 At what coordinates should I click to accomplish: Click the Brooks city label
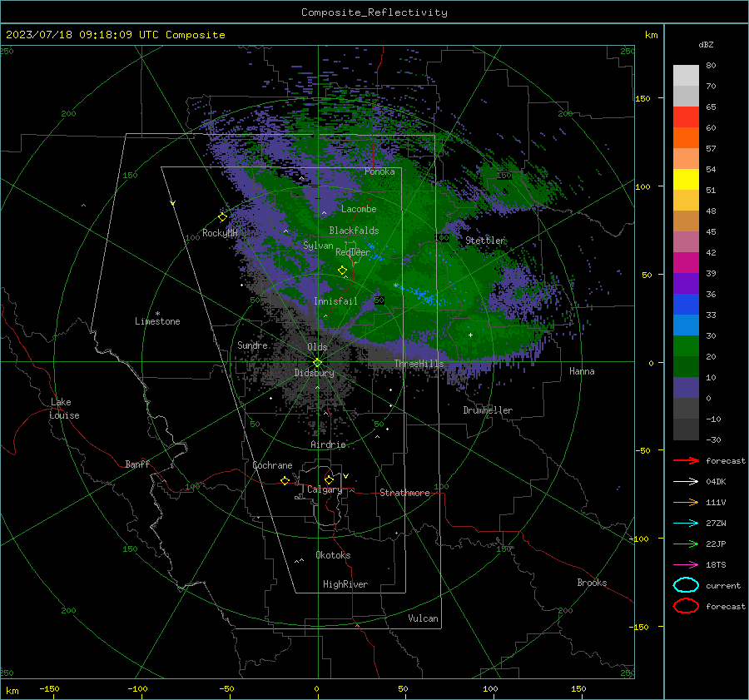592,583
